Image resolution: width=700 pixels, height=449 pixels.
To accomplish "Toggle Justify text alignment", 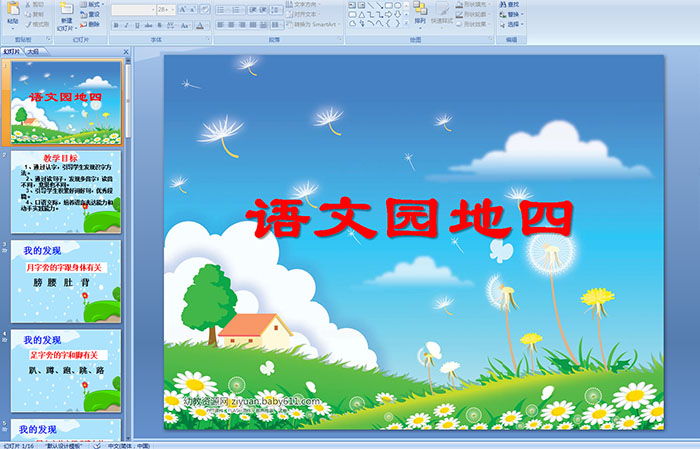I will coord(253,25).
